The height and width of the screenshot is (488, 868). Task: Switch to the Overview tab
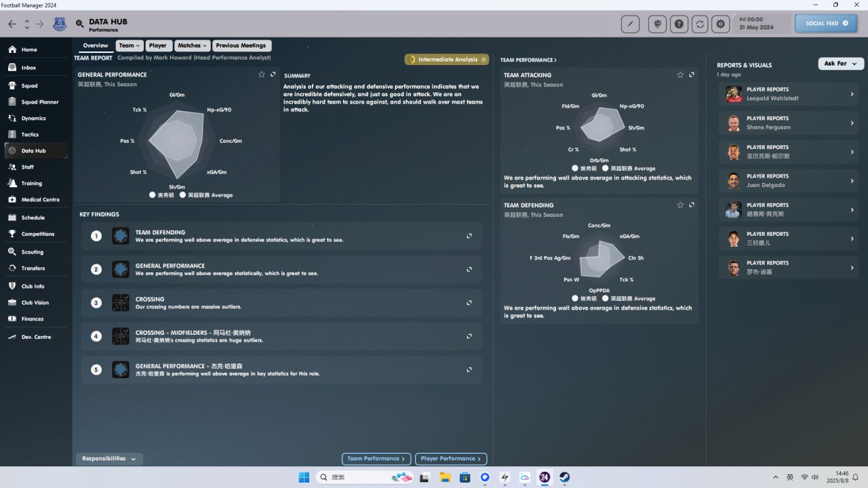pyautogui.click(x=96, y=46)
